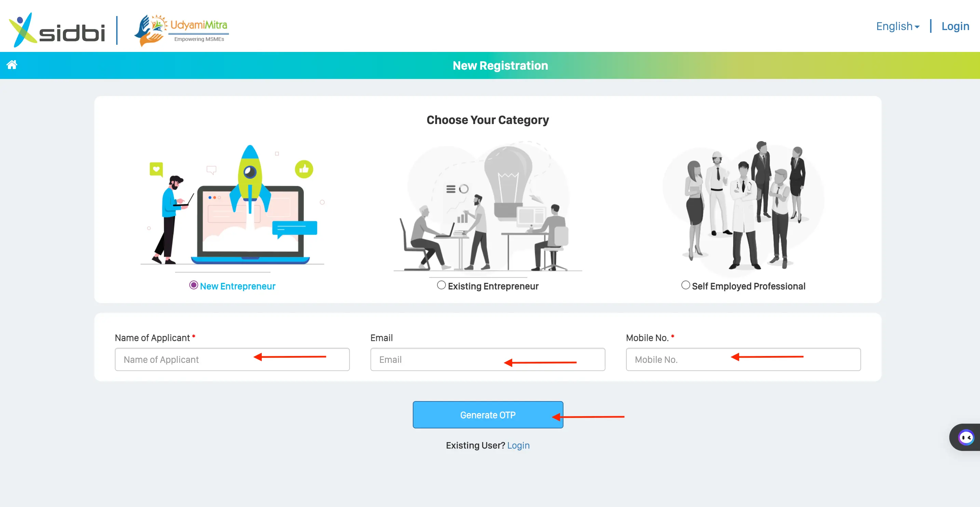Click the Generate OTP button
The width and height of the screenshot is (980, 507).
click(488, 415)
